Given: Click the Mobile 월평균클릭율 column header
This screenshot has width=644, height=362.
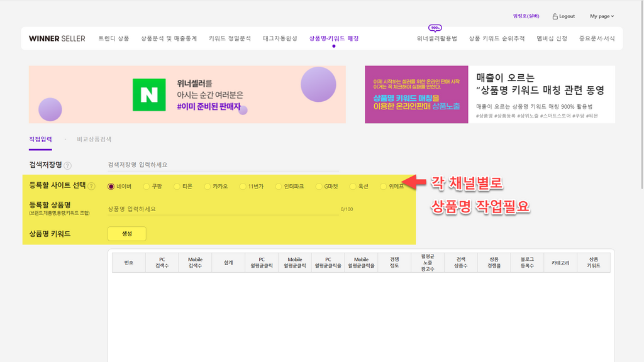Looking at the screenshot, I should click(361, 263).
